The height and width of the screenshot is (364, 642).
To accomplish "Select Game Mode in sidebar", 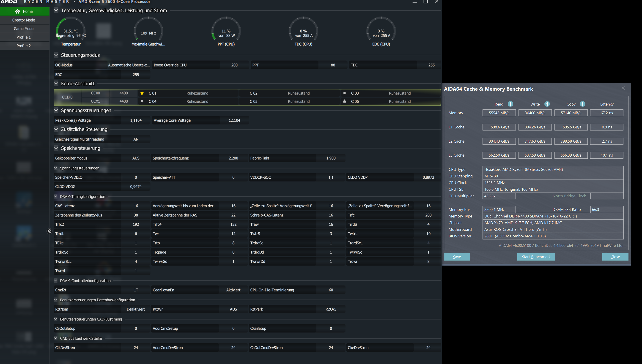I will [x=24, y=28].
